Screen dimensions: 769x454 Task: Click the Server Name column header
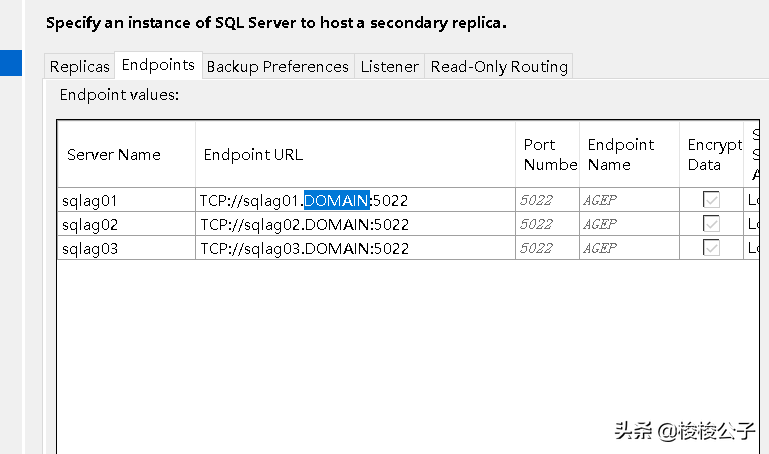(127, 154)
